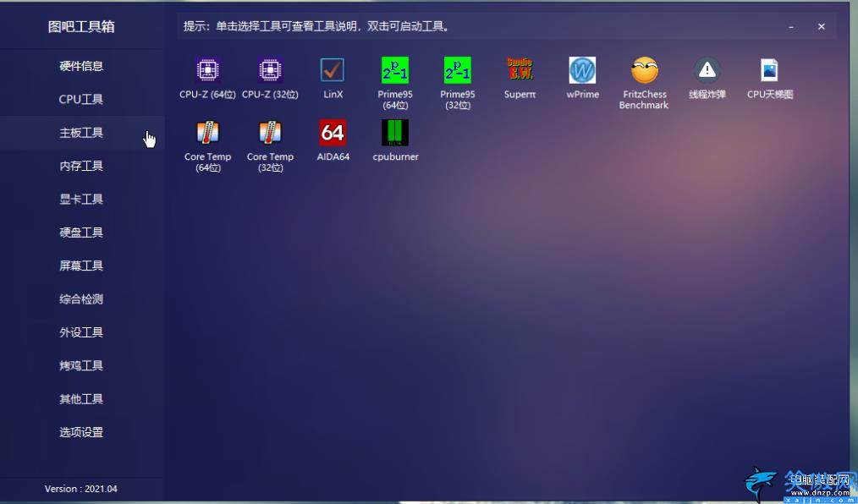This screenshot has width=858, height=504.
Task: Switch to the 硬盘工具 category
Action: (81, 233)
